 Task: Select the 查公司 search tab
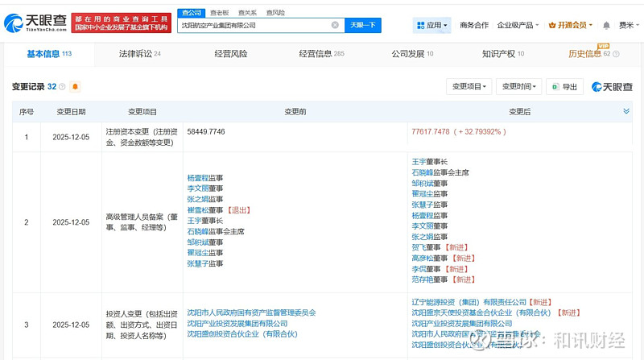click(x=192, y=13)
